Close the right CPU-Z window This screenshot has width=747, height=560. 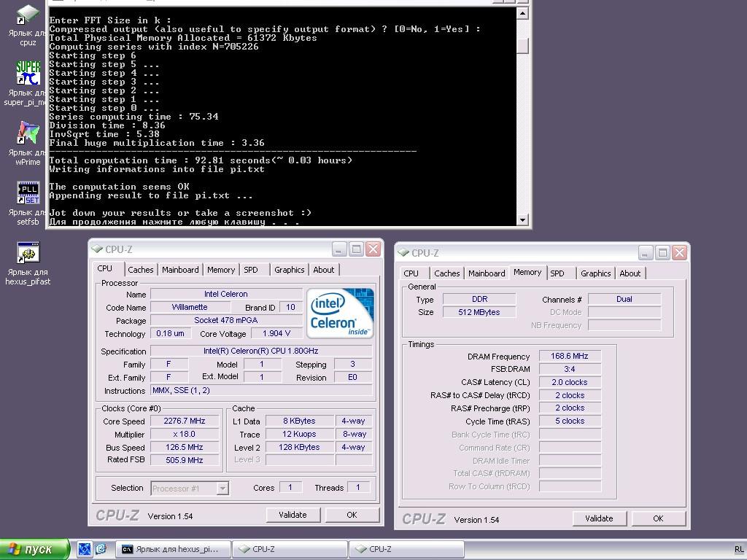click(680, 253)
